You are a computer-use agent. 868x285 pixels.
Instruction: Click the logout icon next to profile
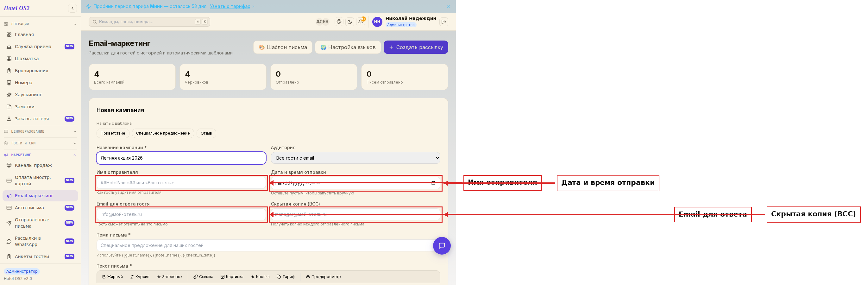[444, 22]
